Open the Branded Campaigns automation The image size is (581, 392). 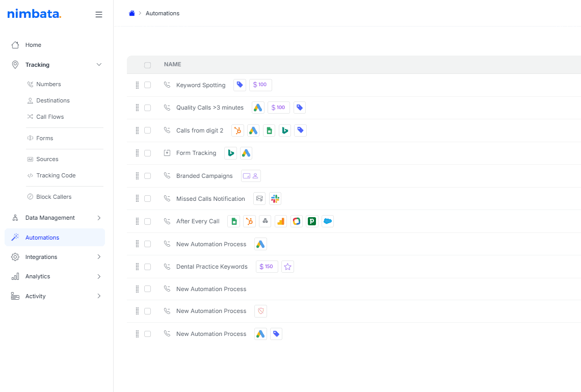click(x=204, y=175)
